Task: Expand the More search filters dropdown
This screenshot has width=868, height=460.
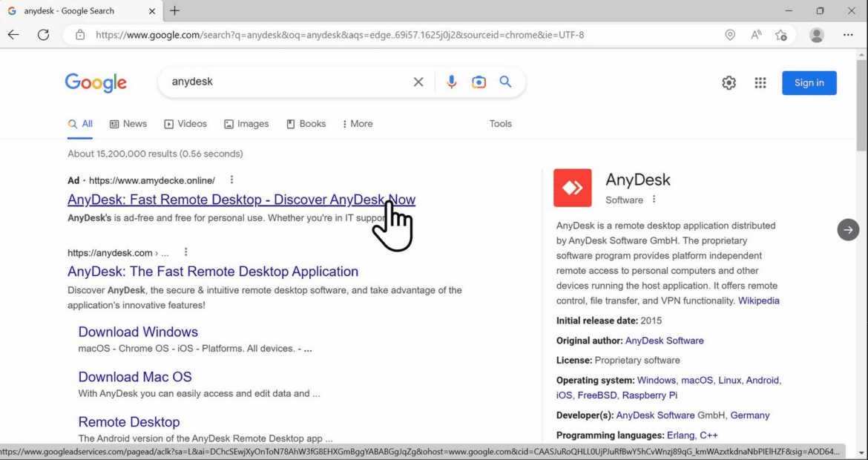Action: [x=358, y=124]
